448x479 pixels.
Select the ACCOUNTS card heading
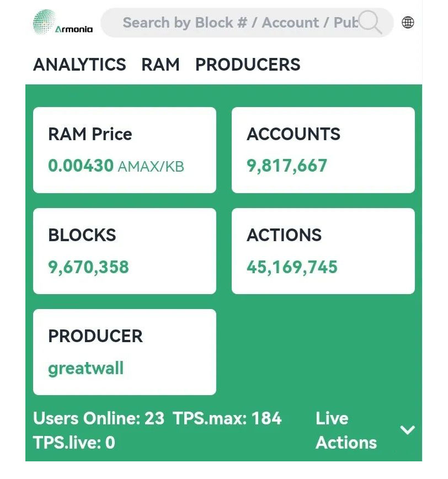294,134
